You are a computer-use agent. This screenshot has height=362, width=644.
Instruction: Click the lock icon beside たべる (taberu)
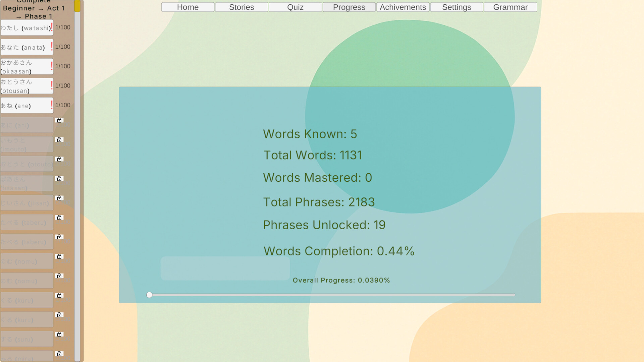pyautogui.click(x=59, y=218)
